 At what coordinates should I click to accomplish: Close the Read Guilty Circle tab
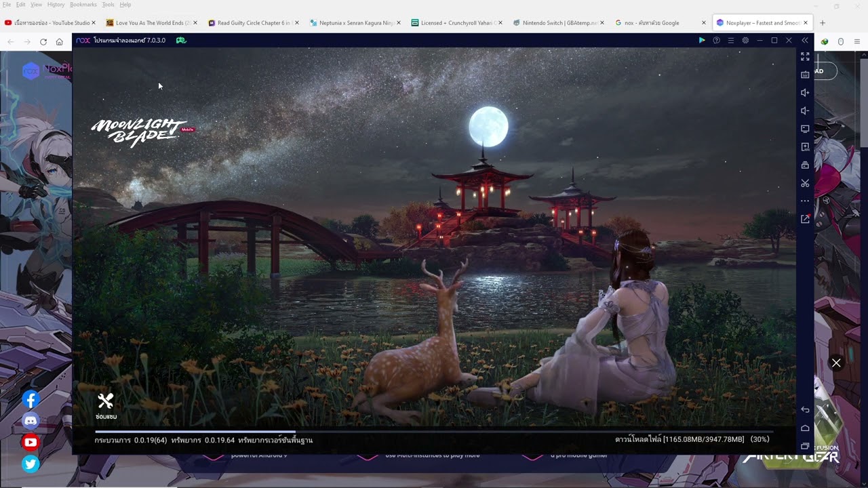pyautogui.click(x=296, y=23)
